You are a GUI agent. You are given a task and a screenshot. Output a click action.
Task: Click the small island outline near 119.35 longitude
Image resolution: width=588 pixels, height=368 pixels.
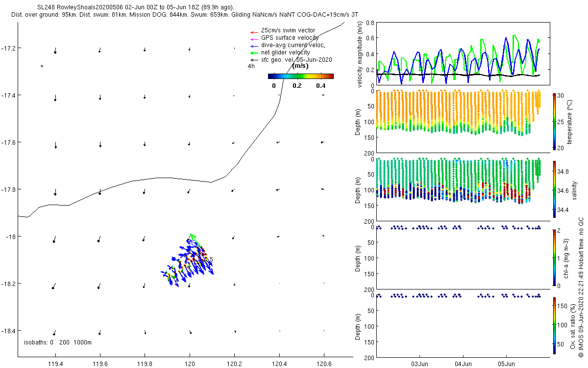point(42,66)
